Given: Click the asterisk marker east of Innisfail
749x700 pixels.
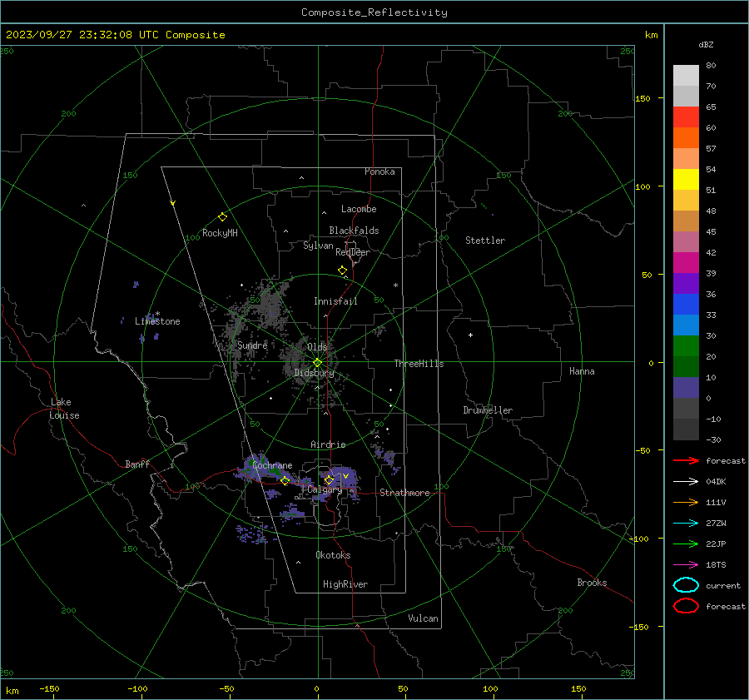Looking at the screenshot, I should point(395,285).
